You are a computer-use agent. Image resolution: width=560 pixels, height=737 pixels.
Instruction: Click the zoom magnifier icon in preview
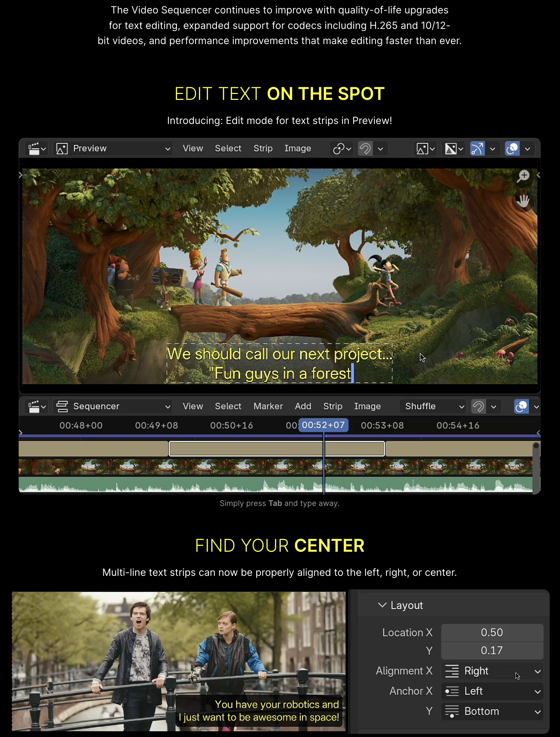coord(523,176)
